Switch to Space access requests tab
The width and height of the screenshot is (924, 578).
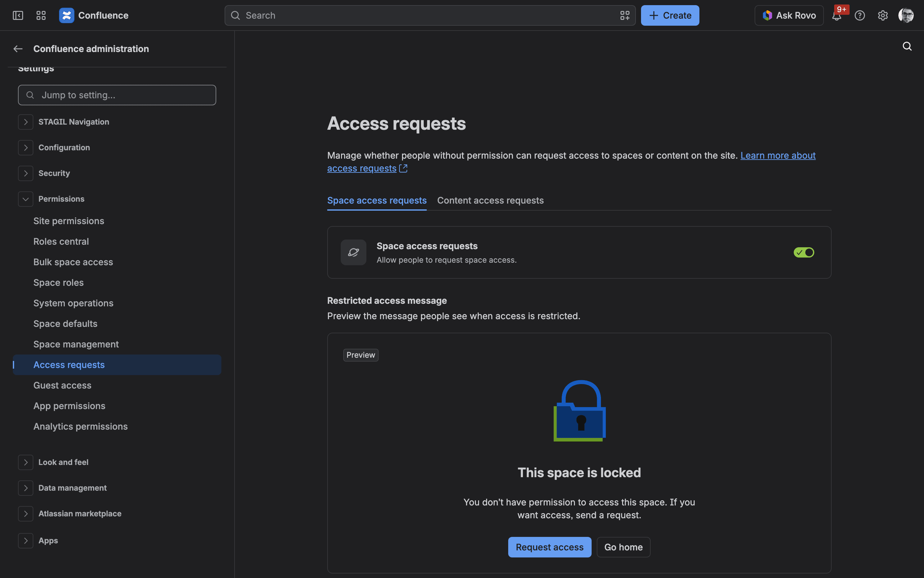point(376,200)
